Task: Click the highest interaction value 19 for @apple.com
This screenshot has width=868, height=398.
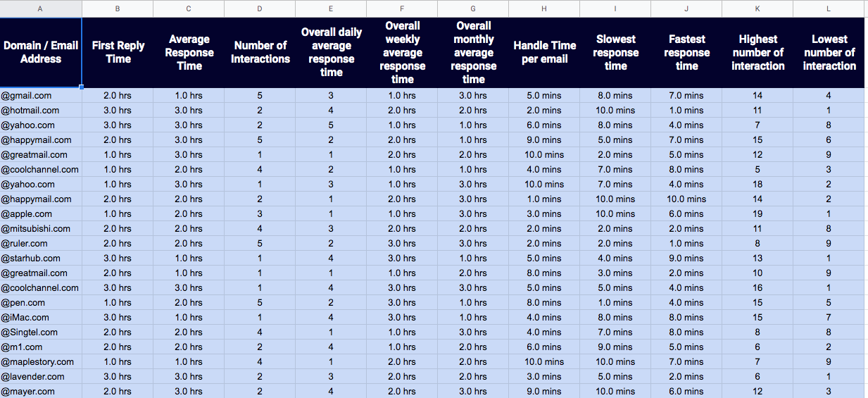Action: coord(757,213)
